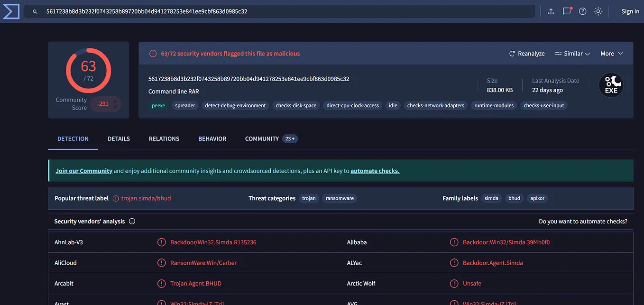Switch to the BEHAVIOR tab
Image resolution: width=644 pixels, height=305 pixels.
pyautogui.click(x=212, y=139)
